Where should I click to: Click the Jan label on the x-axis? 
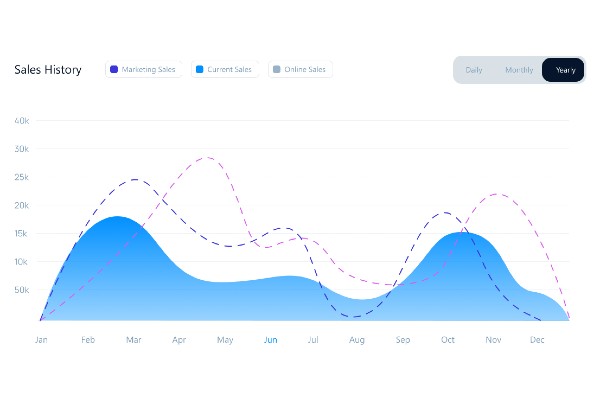(x=41, y=340)
